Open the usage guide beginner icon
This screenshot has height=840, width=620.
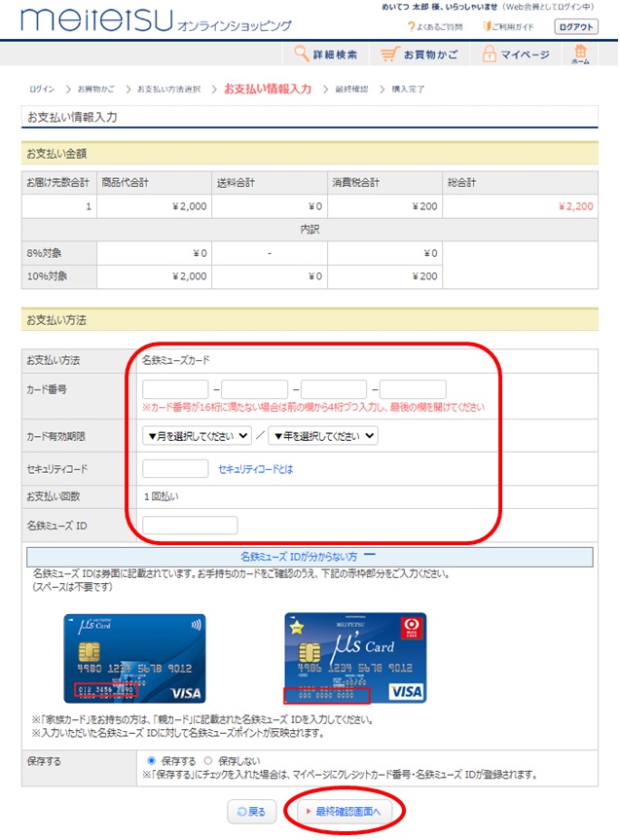(x=488, y=26)
